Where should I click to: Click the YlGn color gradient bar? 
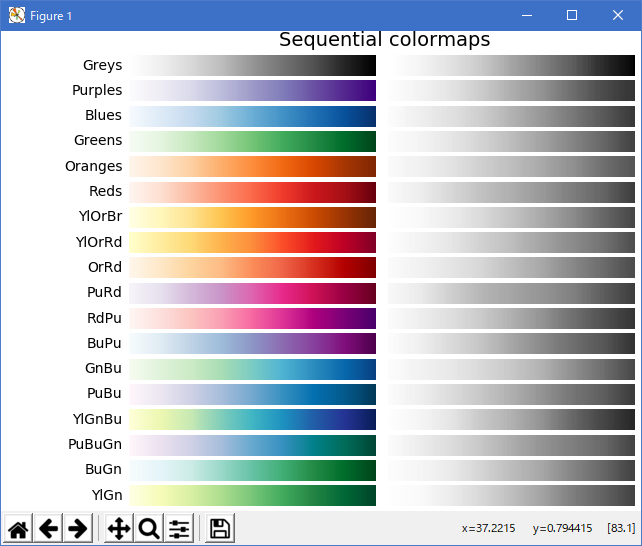(253, 495)
